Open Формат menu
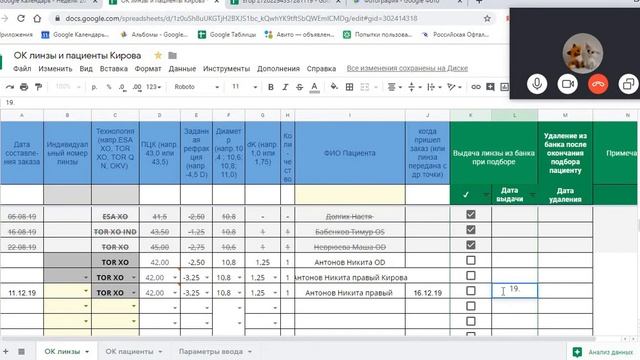Viewport: 640px width, 360px height. tap(148, 69)
